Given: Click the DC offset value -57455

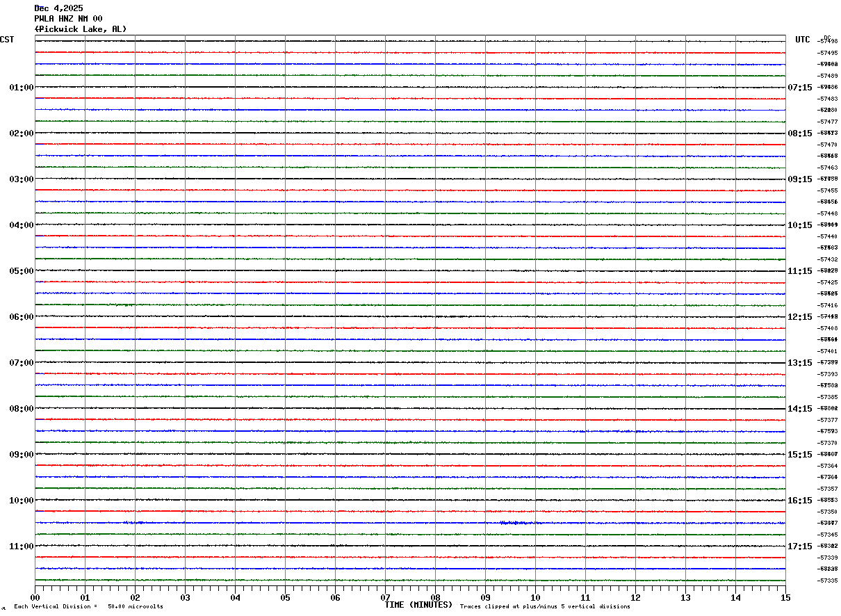Looking at the screenshot, I should click(828, 191).
